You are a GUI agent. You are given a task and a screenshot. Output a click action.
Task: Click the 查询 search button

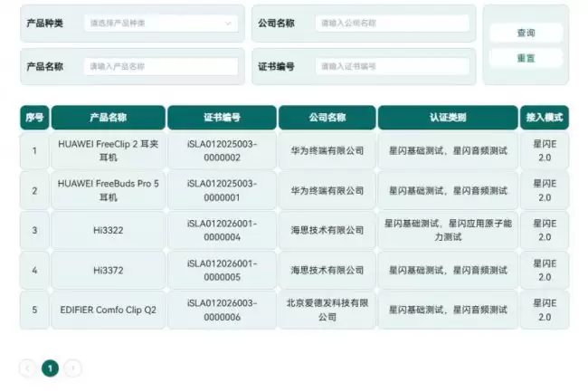click(526, 33)
